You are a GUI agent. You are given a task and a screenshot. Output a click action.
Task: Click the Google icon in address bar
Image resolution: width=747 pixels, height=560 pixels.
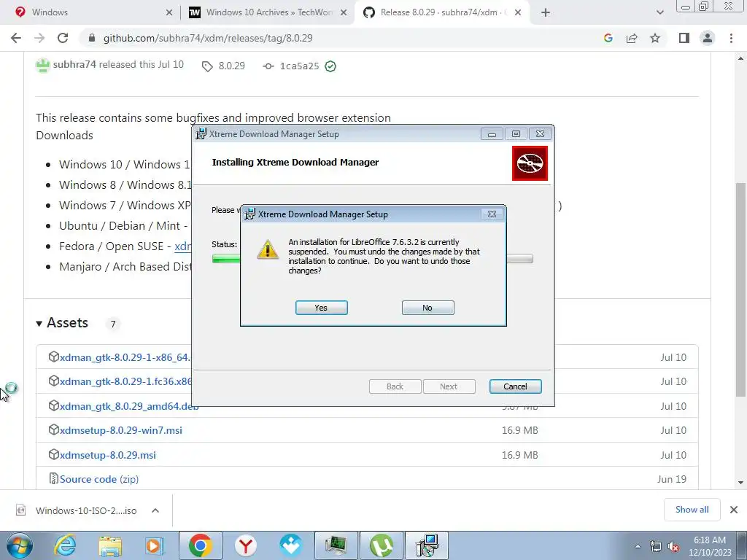[x=608, y=38]
